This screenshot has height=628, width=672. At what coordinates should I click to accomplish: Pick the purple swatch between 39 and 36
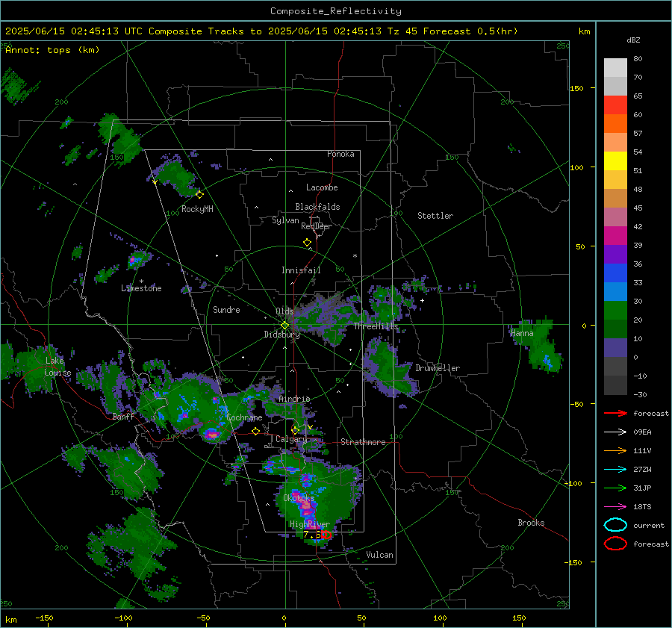point(615,254)
